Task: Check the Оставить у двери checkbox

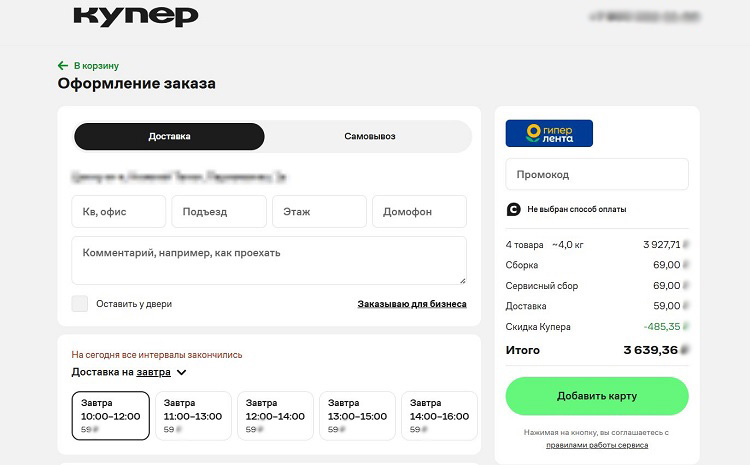Action: pos(80,304)
